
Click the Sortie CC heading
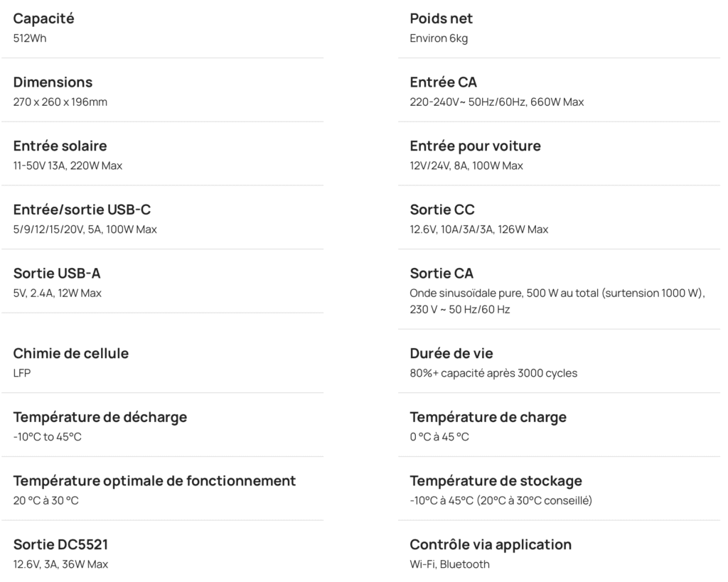[x=442, y=210]
